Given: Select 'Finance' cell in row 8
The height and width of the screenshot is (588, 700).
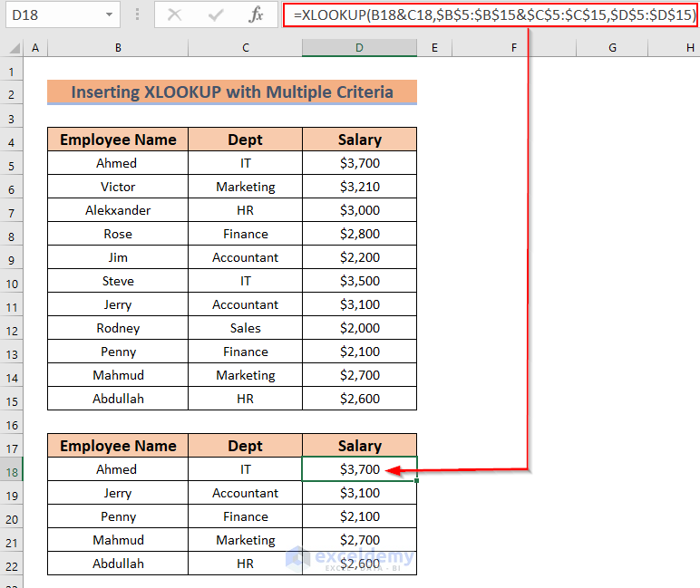Looking at the screenshot, I should click(x=245, y=234).
